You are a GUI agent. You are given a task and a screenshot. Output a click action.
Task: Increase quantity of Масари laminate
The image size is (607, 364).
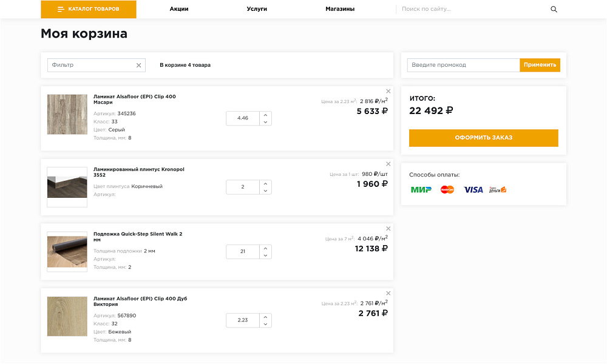coord(265,115)
